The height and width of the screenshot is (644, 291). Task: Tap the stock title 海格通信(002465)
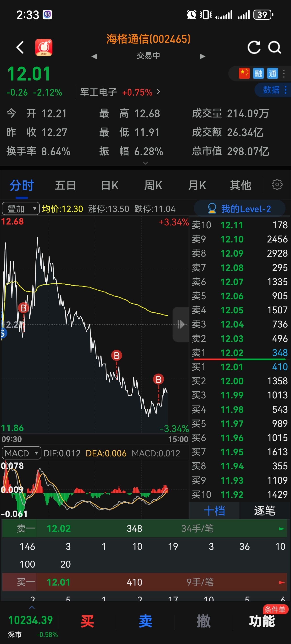point(148,39)
